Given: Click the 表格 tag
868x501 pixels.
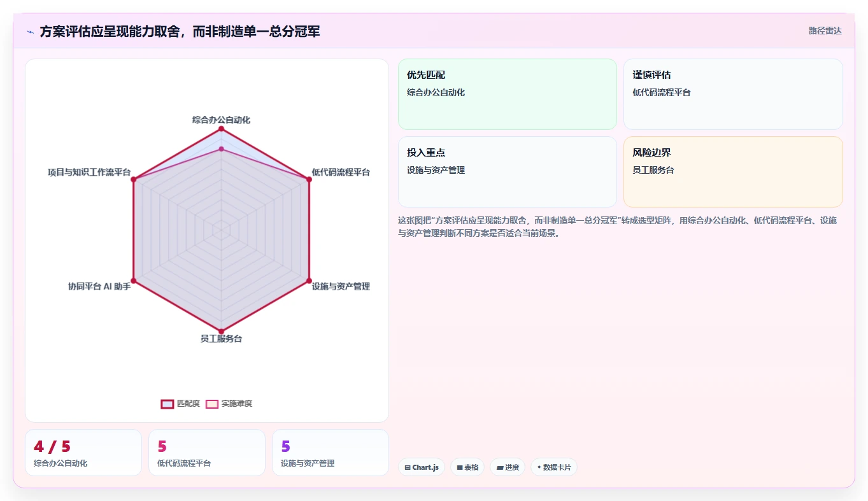Looking at the screenshot, I should (x=467, y=467).
